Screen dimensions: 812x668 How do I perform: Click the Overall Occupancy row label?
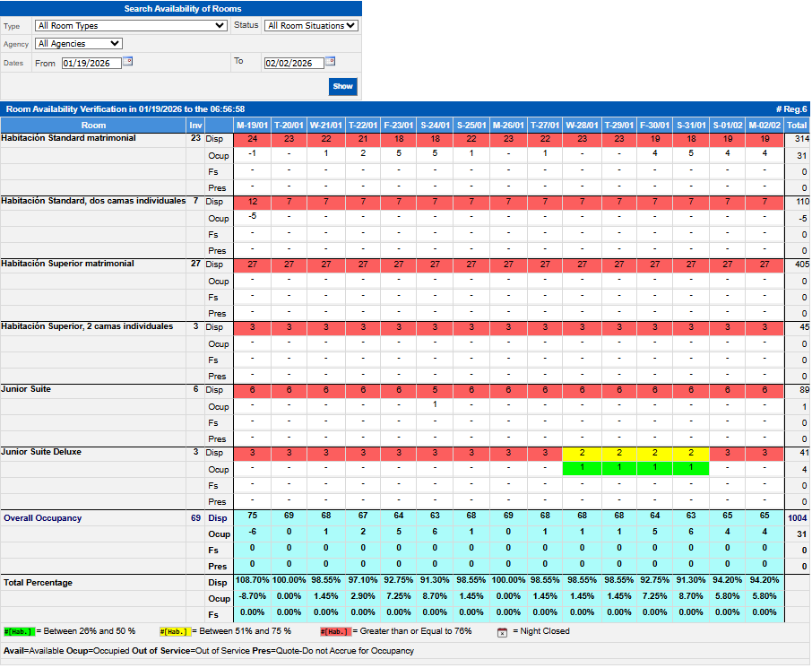coord(42,518)
